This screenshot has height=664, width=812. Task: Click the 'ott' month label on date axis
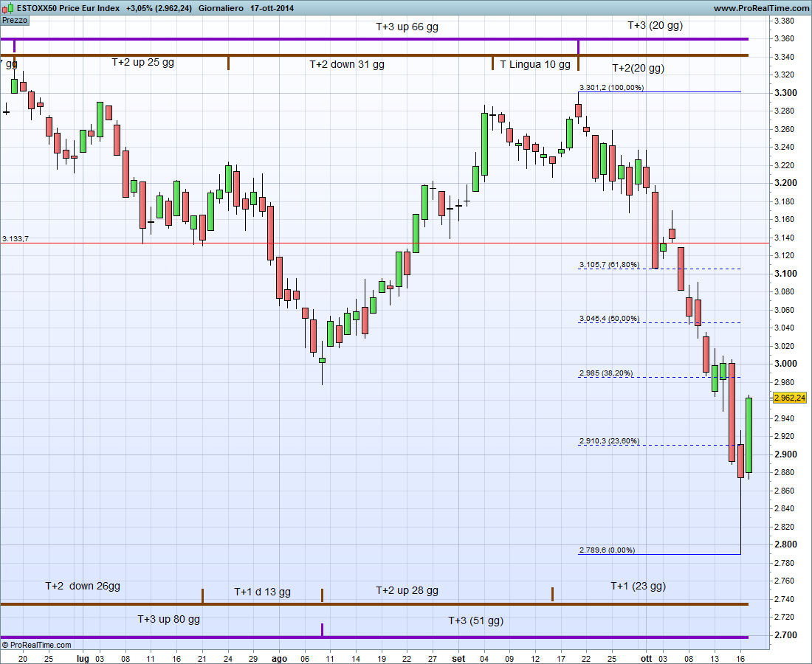pyautogui.click(x=646, y=659)
